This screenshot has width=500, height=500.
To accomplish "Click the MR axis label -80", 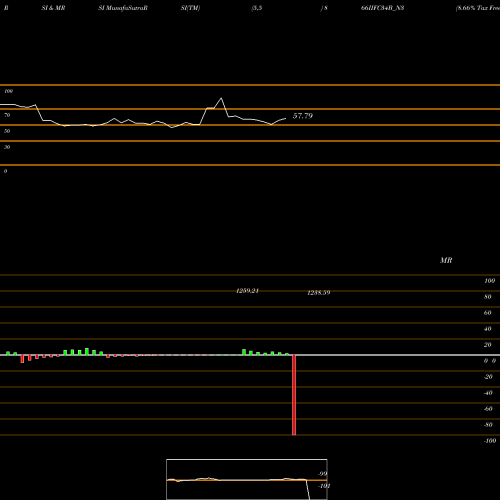I will tap(488, 425).
